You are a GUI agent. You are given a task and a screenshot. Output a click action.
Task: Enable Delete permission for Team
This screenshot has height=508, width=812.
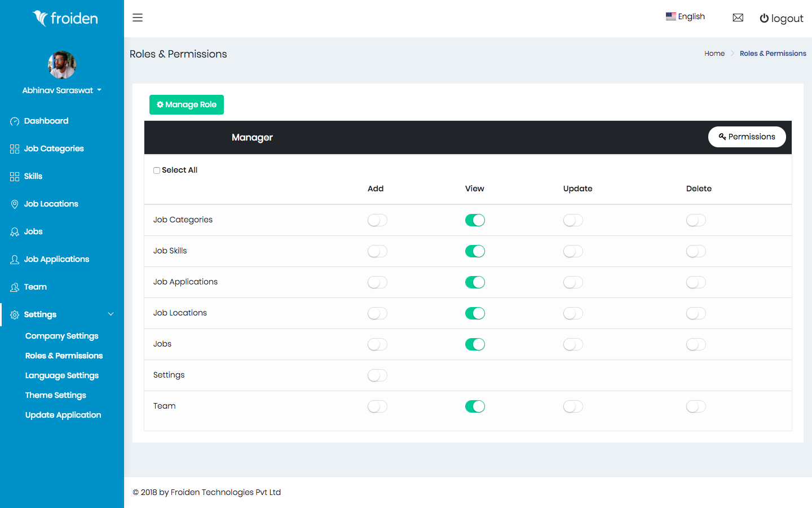696,406
